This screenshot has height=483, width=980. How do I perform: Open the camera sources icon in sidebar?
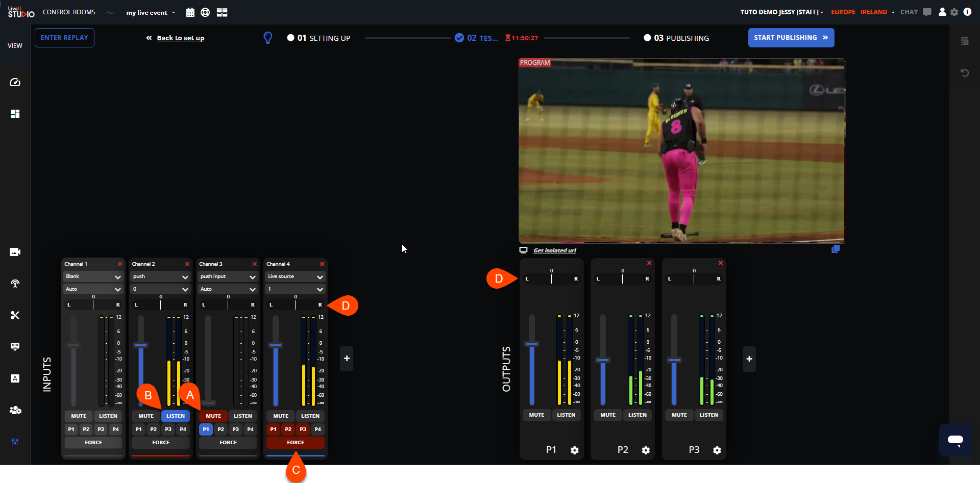(15, 252)
